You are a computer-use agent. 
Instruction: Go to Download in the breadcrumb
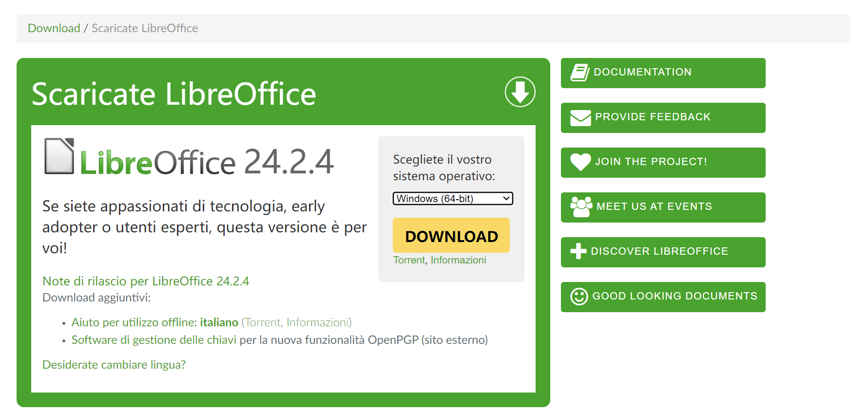(54, 28)
